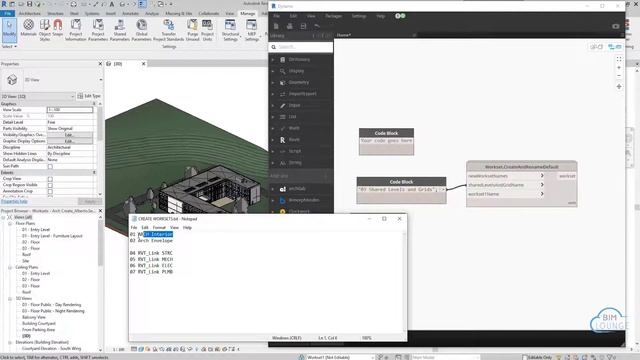The height and width of the screenshot is (360, 640).
Task: Open Notepad Edit menu
Action: [x=145, y=227]
